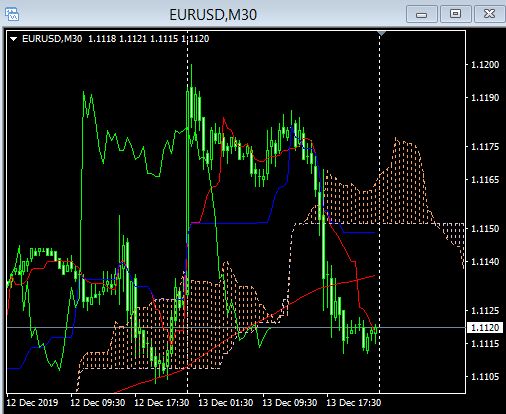Click the 13 Dec 17:30 time label
The image size is (506, 414).
[x=353, y=403]
